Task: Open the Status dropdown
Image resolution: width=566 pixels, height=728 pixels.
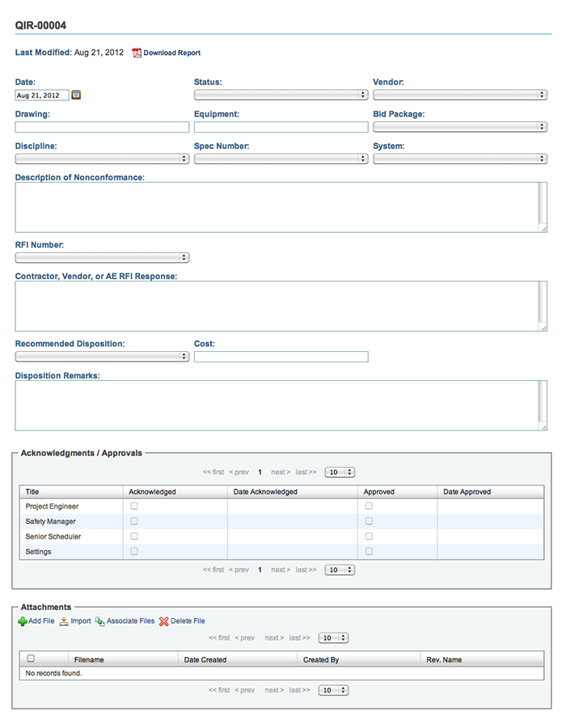Action: pos(281,95)
